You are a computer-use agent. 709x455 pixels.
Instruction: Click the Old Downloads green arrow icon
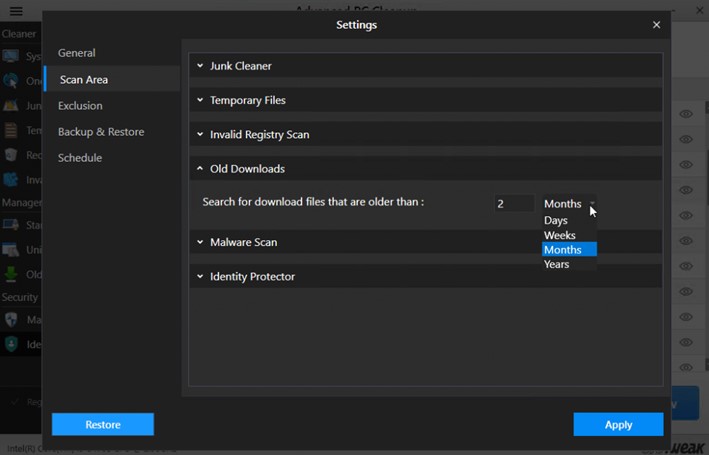click(x=10, y=275)
